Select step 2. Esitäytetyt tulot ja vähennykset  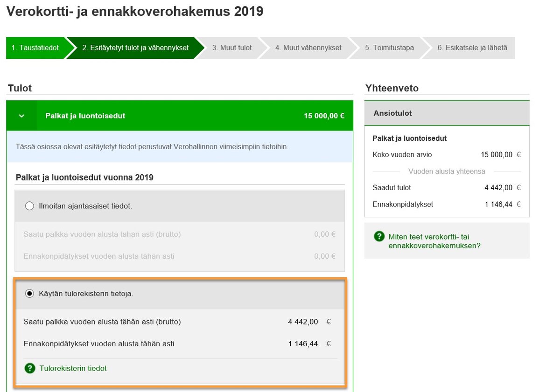coord(135,48)
